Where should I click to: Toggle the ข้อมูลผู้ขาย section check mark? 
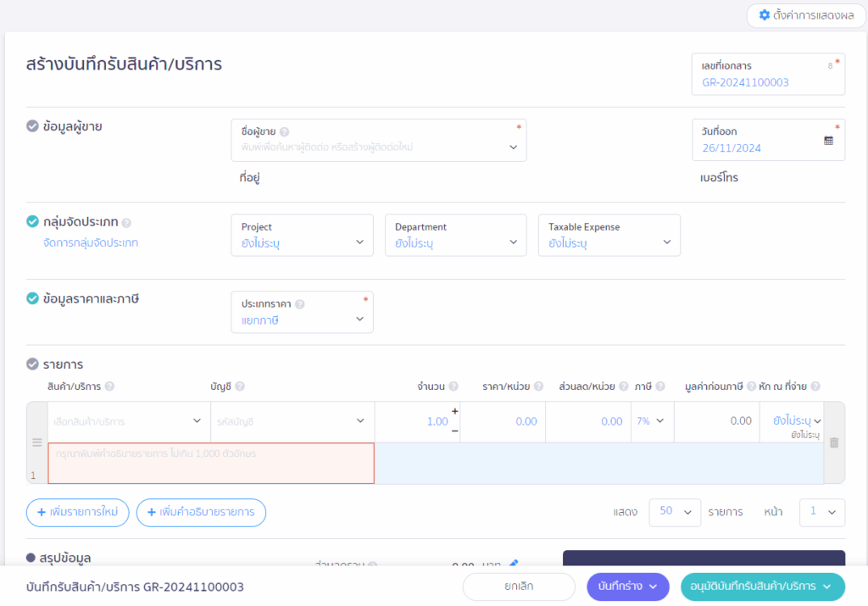pyautogui.click(x=32, y=126)
